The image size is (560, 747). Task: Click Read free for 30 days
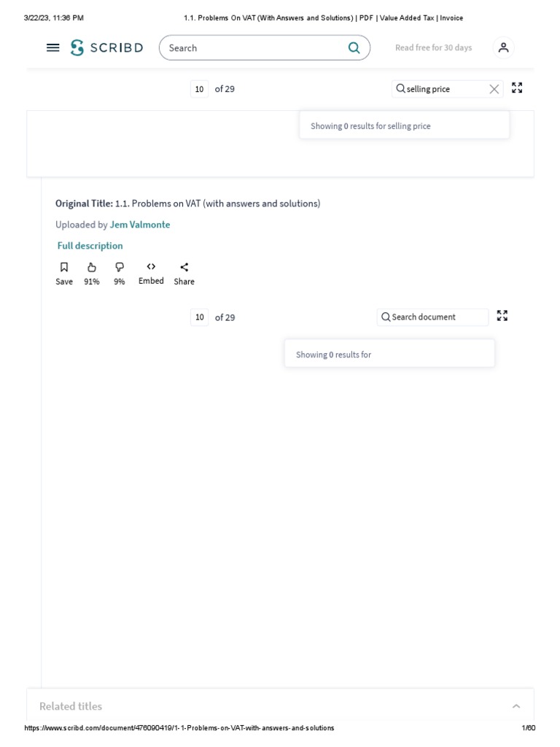433,48
